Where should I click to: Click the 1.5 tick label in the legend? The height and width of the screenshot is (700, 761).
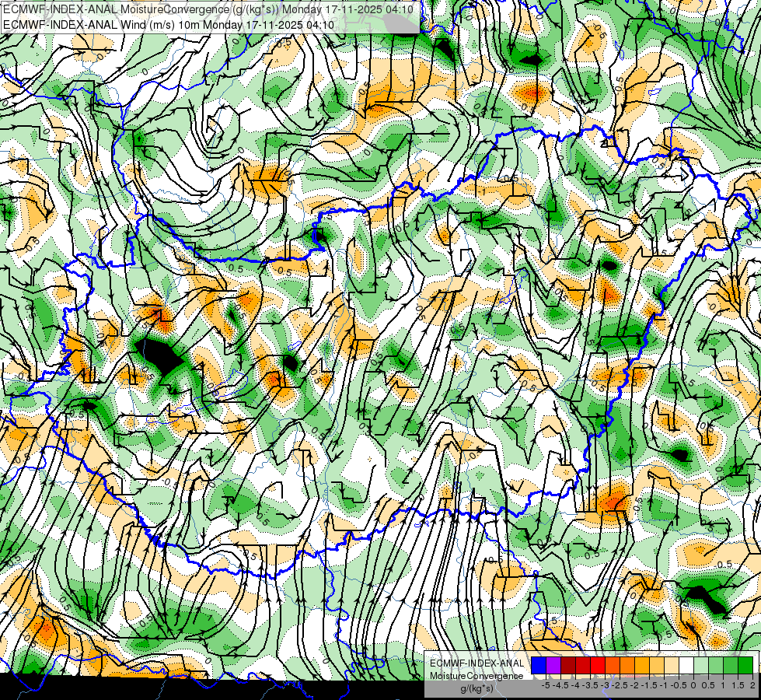737,685
